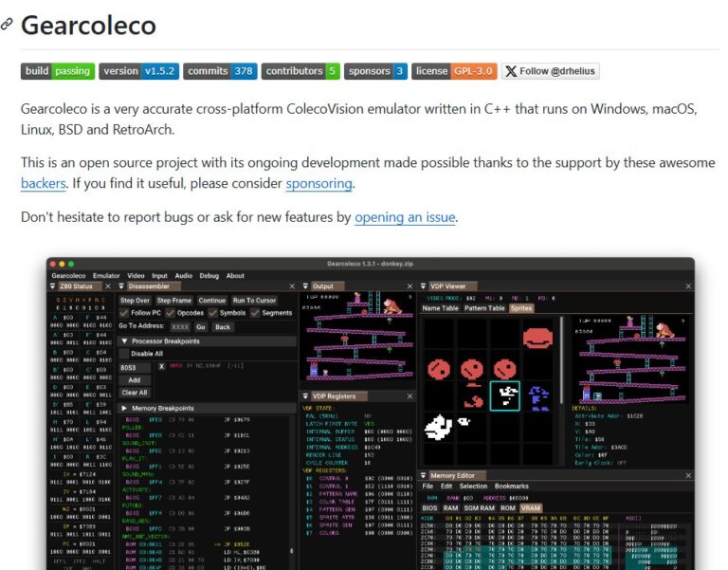This screenshot has width=728, height=570.
Task: Toggle the Segments checkbox
Action: [254, 313]
